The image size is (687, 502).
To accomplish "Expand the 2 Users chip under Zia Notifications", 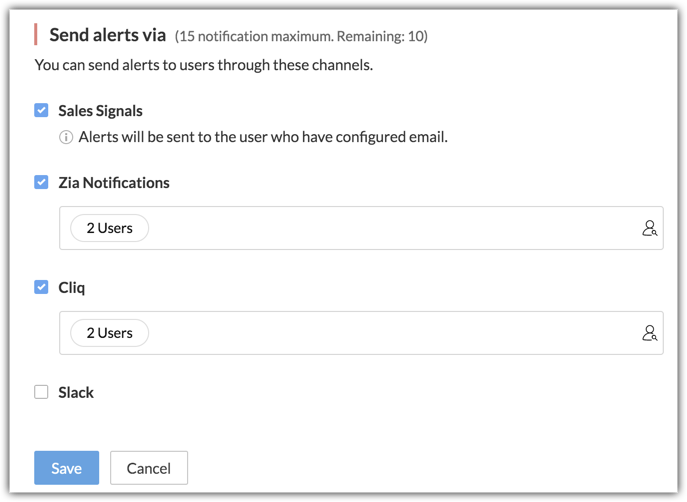I will pos(109,228).
